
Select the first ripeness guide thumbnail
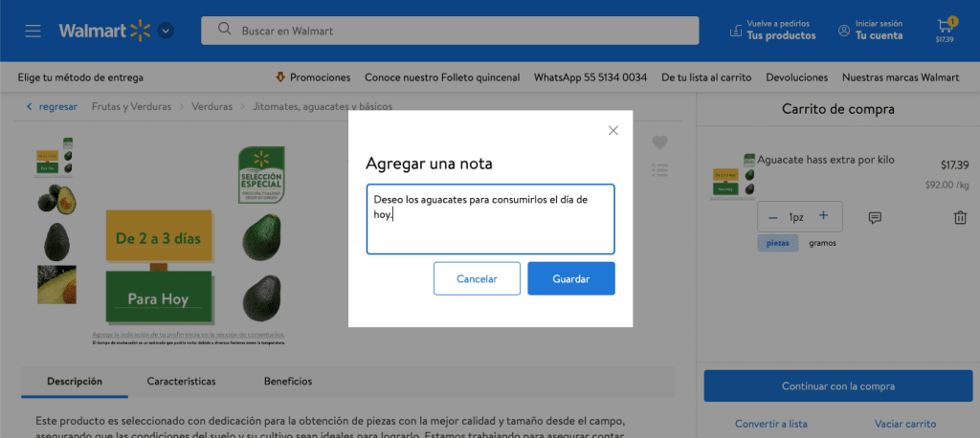pos(56,157)
